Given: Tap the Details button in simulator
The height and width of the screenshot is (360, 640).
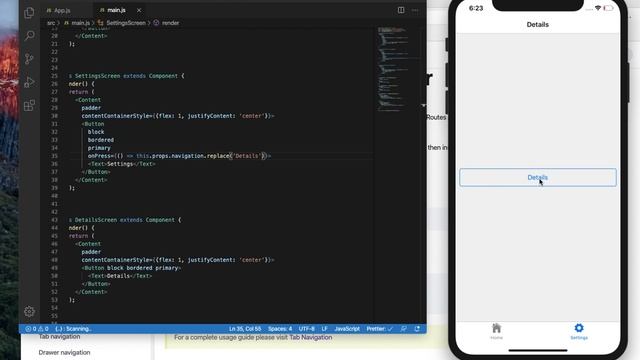Looking at the screenshot, I should 538,178.
